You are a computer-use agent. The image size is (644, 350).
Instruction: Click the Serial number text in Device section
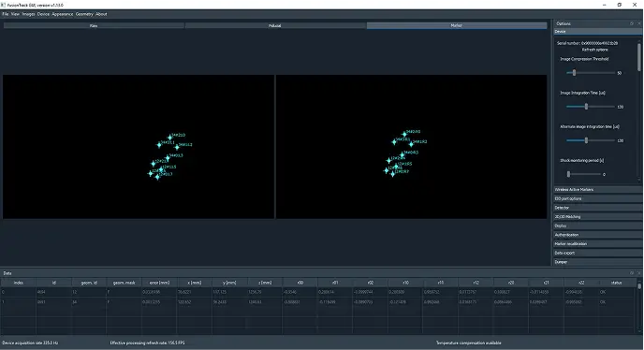(x=587, y=43)
